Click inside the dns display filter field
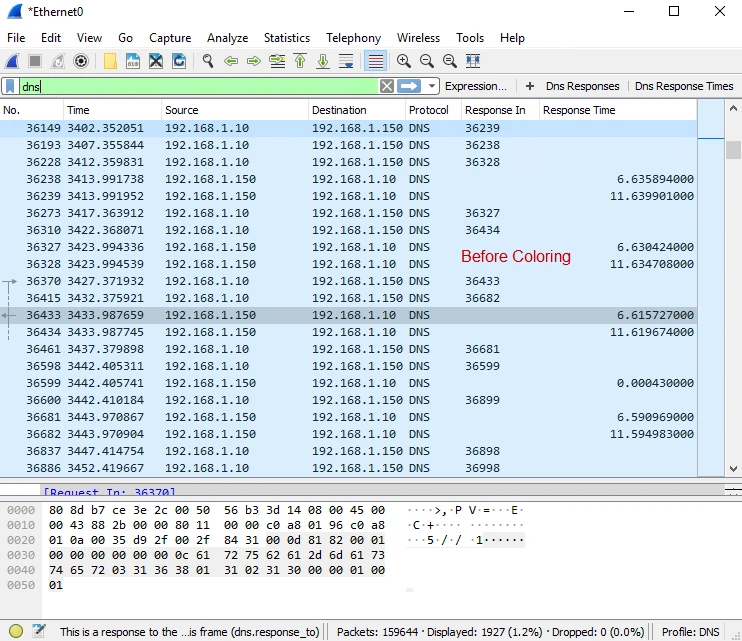This screenshot has width=742, height=641. [200, 87]
